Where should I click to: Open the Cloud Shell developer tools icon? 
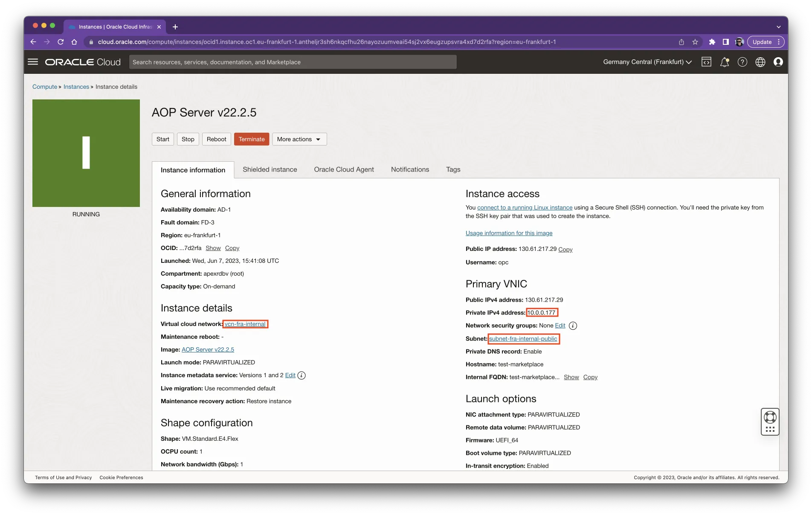click(707, 62)
